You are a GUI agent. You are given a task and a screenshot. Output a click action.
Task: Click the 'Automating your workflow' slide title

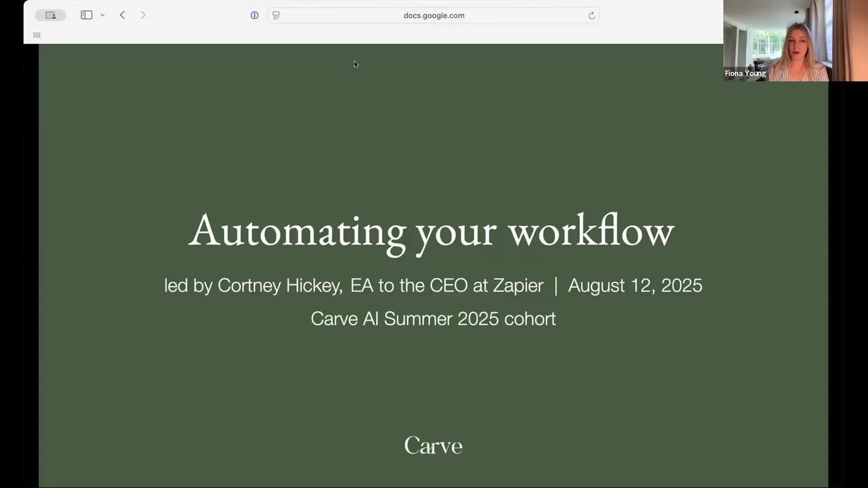(431, 231)
